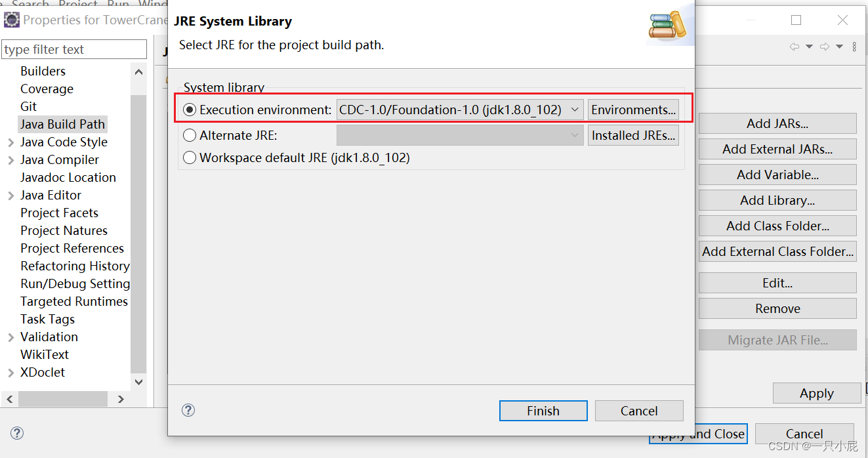Click the Apply and Close button

click(x=698, y=434)
